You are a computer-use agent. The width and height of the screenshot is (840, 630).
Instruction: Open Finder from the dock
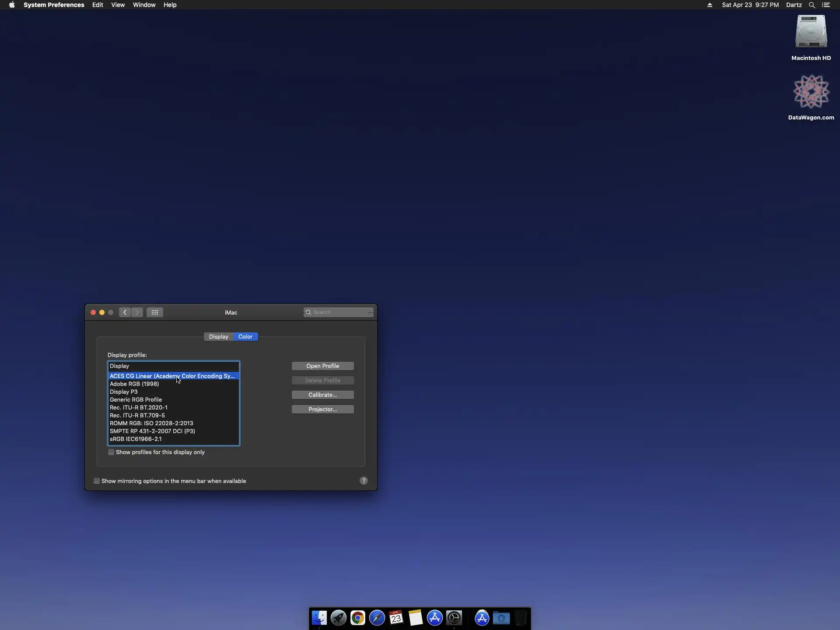(x=319, y=618)
